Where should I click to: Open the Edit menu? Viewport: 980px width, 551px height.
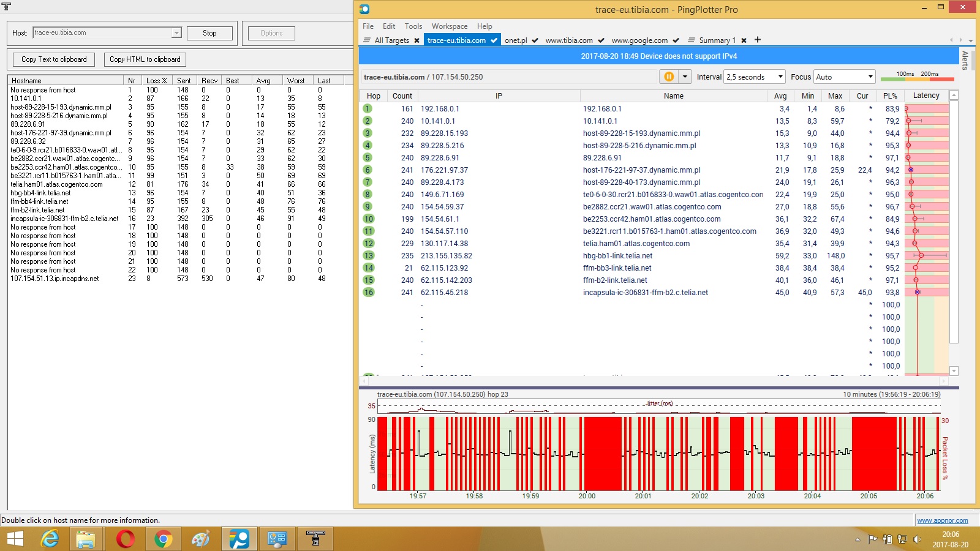(x=389, y=26)
